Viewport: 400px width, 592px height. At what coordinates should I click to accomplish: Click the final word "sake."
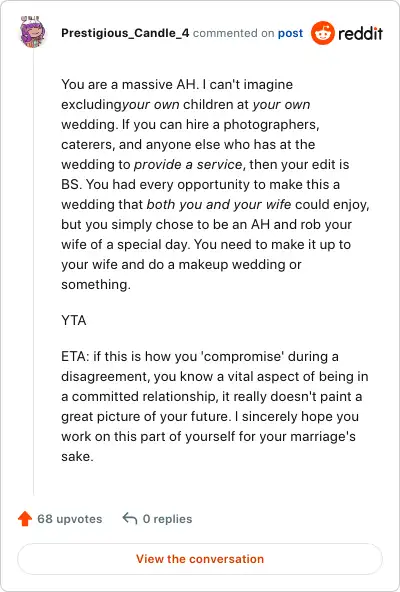tap(77, 456)
